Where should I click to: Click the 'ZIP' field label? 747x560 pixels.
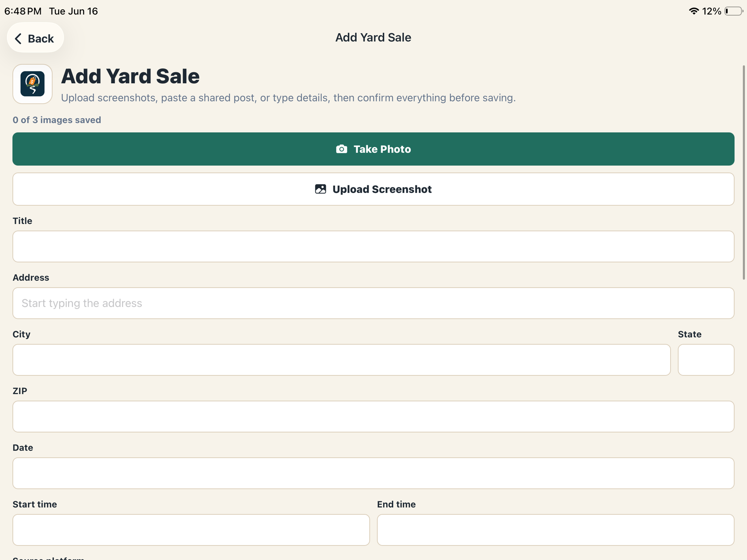pos(20,391)
